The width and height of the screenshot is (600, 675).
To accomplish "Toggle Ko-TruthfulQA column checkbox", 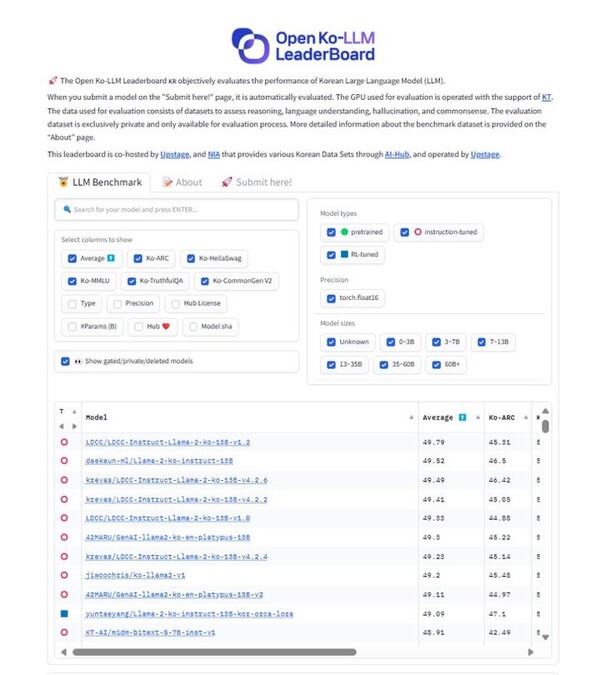I will pyautogui.click(x=132, y=281).
